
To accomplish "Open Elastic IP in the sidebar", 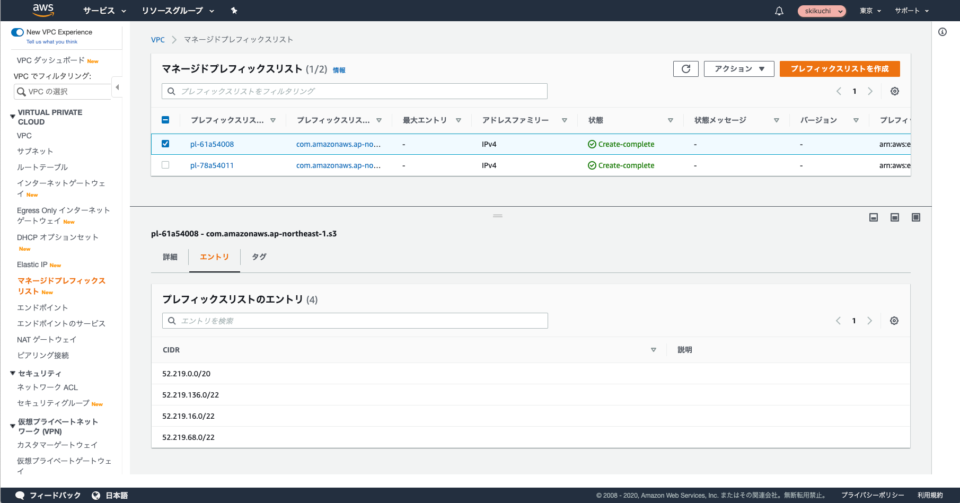I will pos(32,264).
